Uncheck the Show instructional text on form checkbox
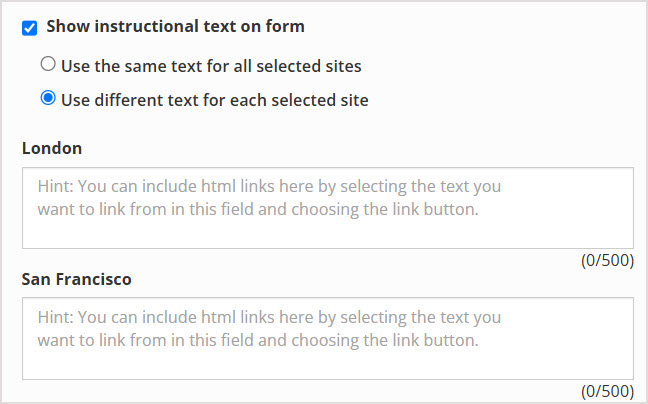Screen dimensions: 648x404 (x=30, y=27)
